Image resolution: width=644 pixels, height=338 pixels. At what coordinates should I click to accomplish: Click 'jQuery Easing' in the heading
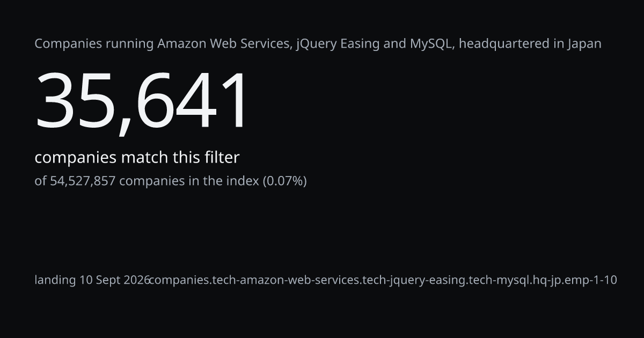[338, 45]
